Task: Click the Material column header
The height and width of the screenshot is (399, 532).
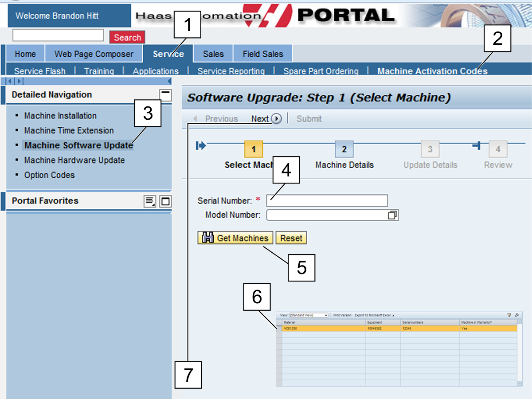Action: (x=324, y=322)
